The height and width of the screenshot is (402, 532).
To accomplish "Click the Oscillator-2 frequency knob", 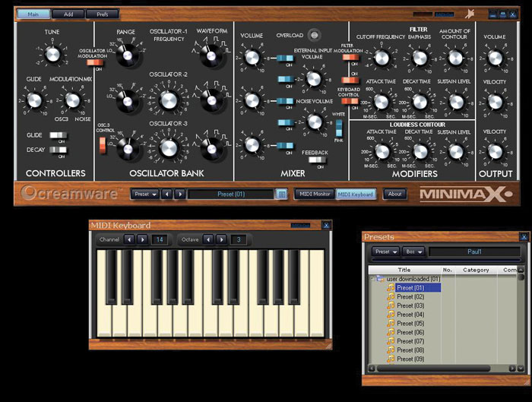I will click(x=169, y=100).
